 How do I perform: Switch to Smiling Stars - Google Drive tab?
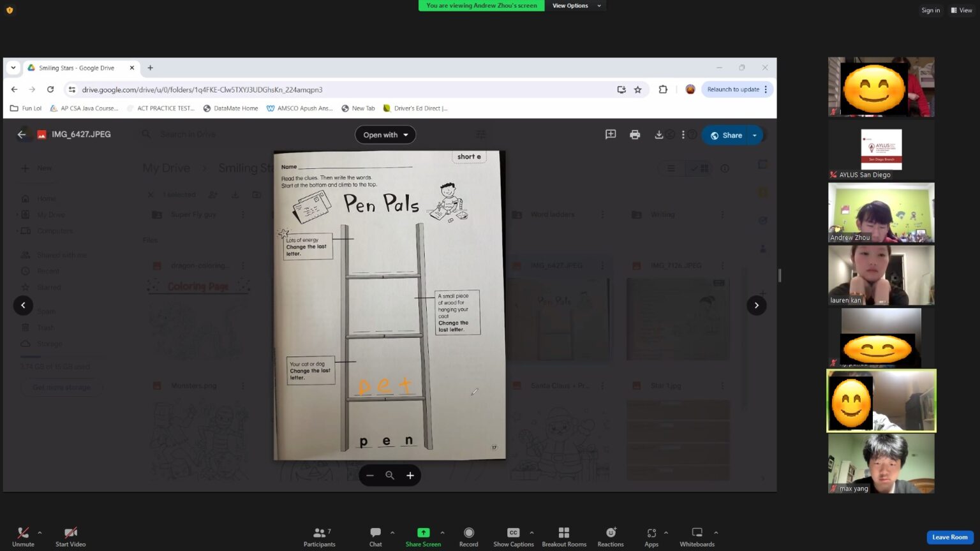76,68
